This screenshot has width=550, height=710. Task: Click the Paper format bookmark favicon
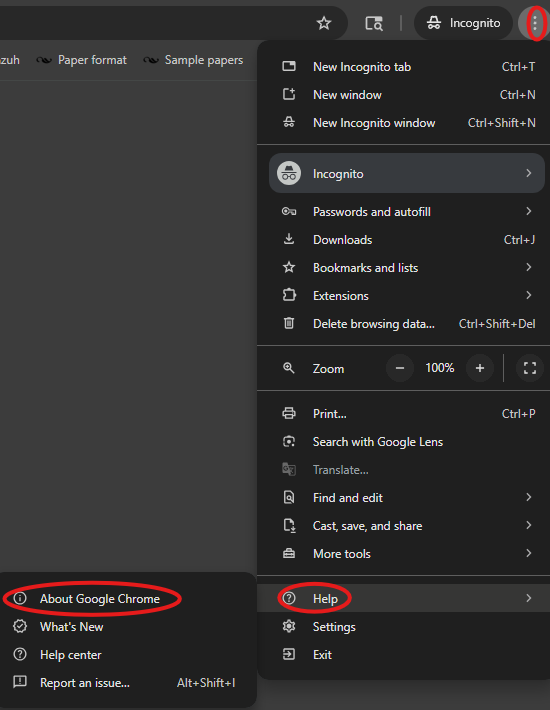[x=44, y=60]
